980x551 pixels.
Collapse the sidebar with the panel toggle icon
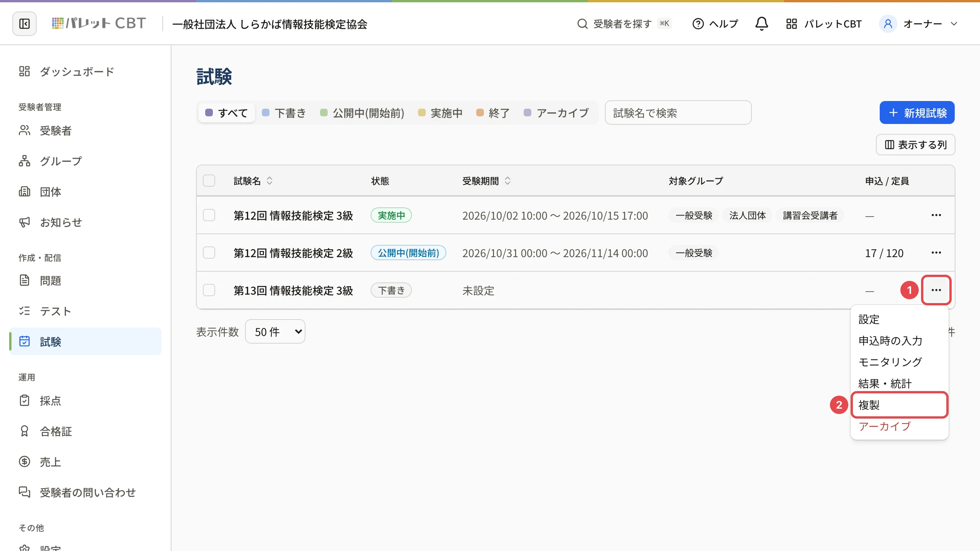pyautogui.click(x=24, y=24)
